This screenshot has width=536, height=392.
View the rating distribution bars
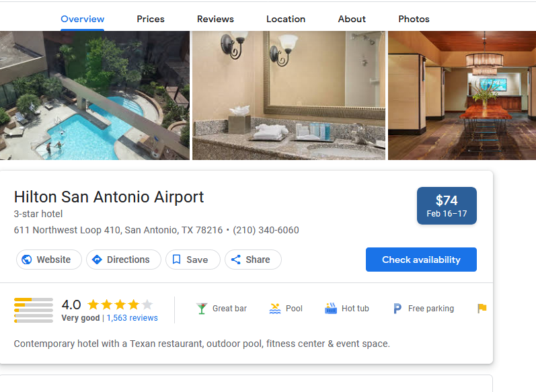point(33,310)
